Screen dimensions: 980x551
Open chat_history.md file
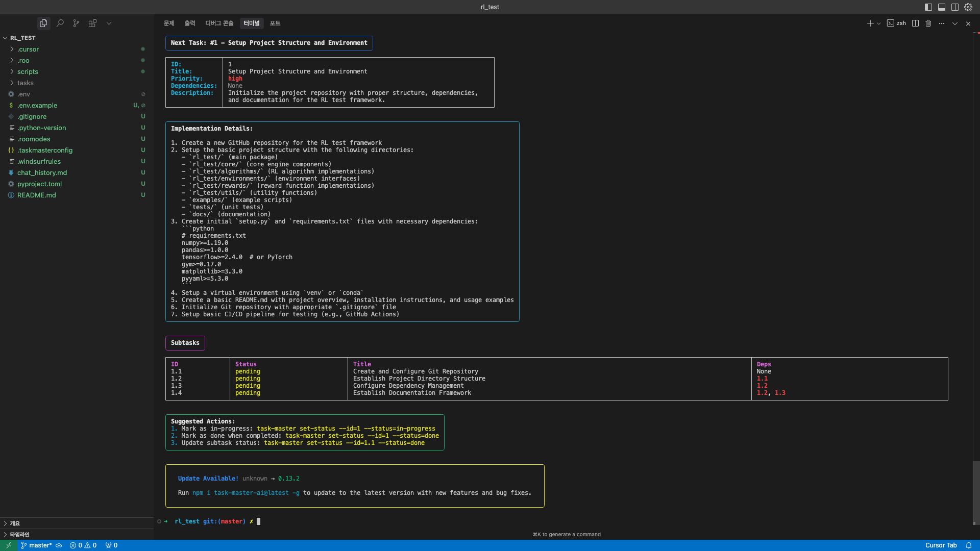(x=77, y=173)
